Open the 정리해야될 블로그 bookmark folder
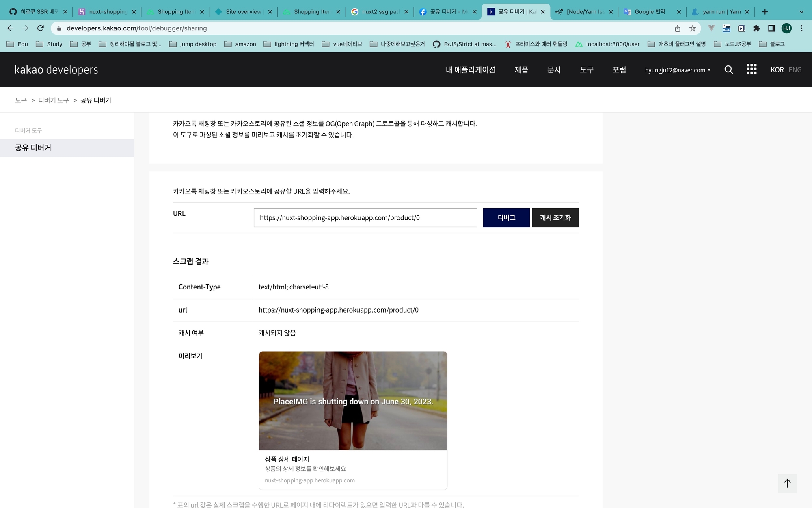The height and width of the screenshot is (508, 812). [130, 44]
